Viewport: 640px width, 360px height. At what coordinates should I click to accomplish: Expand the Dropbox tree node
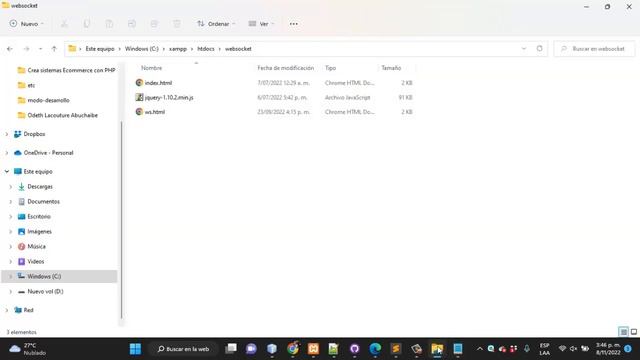tap(7, 134)
